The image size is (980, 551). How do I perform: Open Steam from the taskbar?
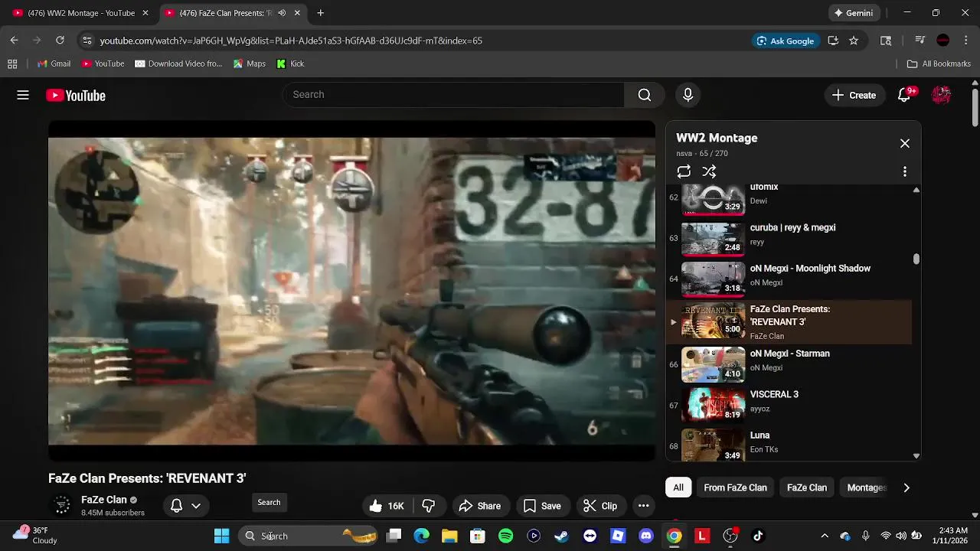point(561,536)
